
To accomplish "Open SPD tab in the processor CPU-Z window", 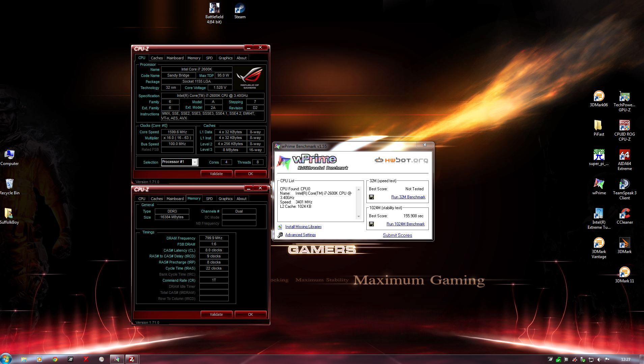I will tap(209, 58).
